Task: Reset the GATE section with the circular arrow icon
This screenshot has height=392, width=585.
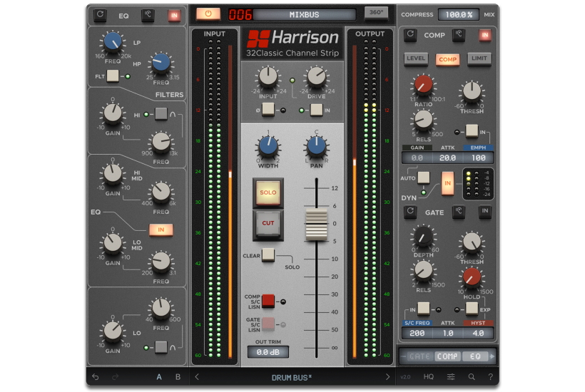Action: click(410, 212)
